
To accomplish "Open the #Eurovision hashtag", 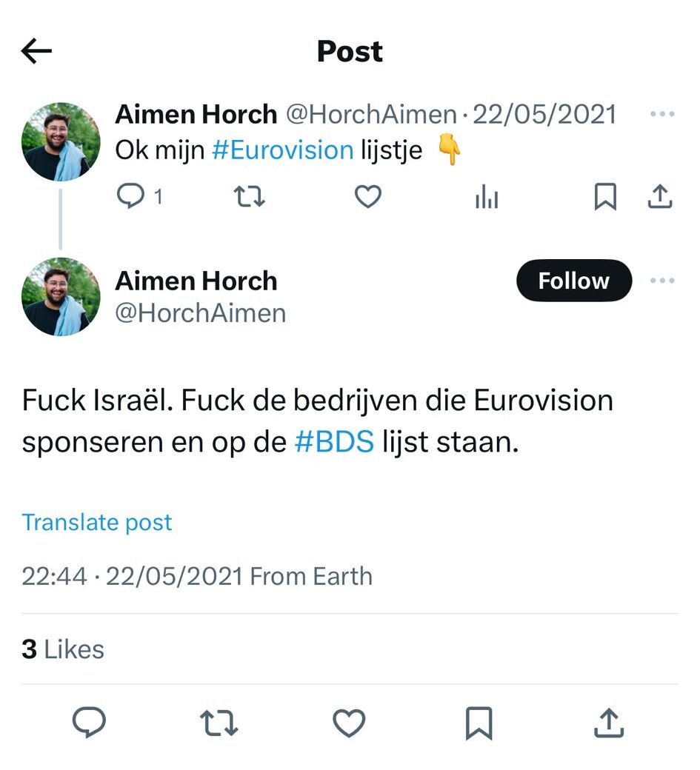I will [282, 150].
